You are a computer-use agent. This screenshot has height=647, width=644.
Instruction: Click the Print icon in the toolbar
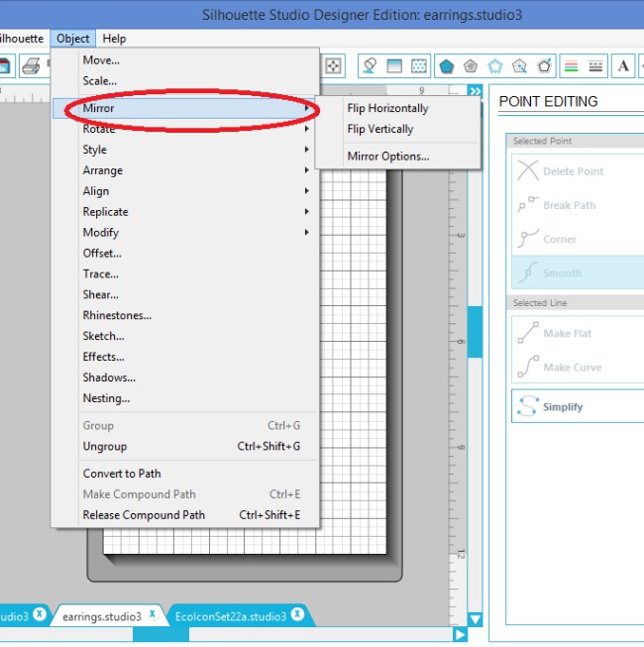pos(32,66)
